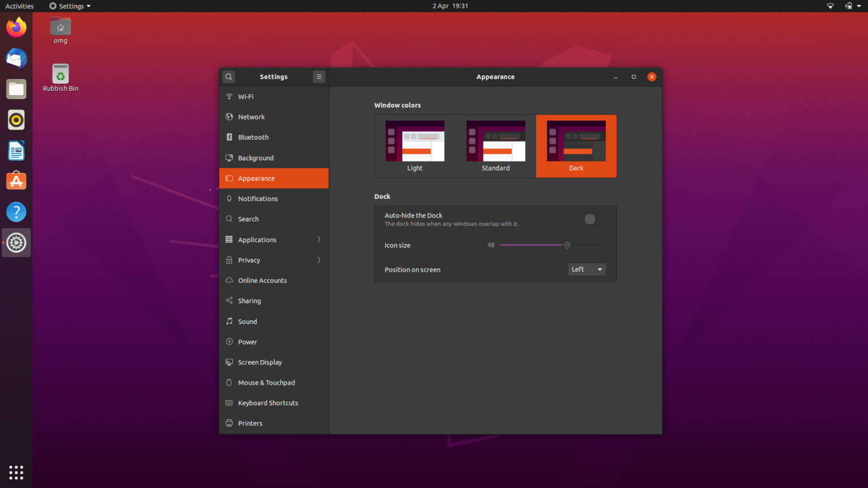Launch Firefox from the dock

16,27
